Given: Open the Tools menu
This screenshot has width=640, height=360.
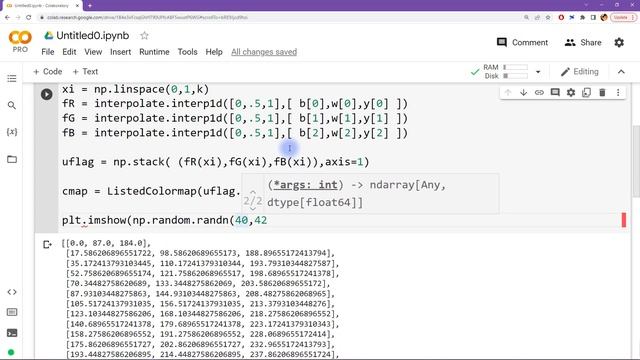Looking at the screenshot, I should (x=187, y=52).
